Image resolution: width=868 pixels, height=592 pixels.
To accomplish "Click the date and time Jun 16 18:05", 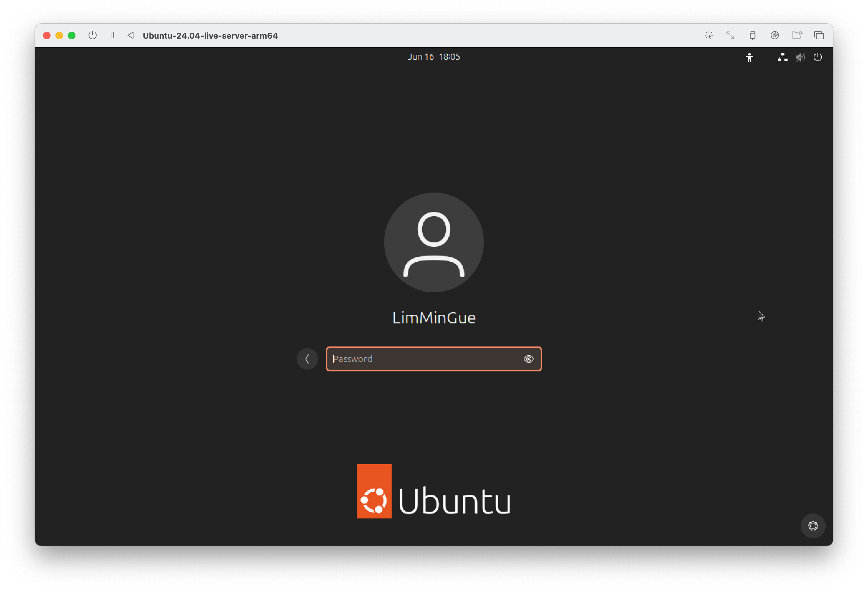I will (x=434, y=57).
